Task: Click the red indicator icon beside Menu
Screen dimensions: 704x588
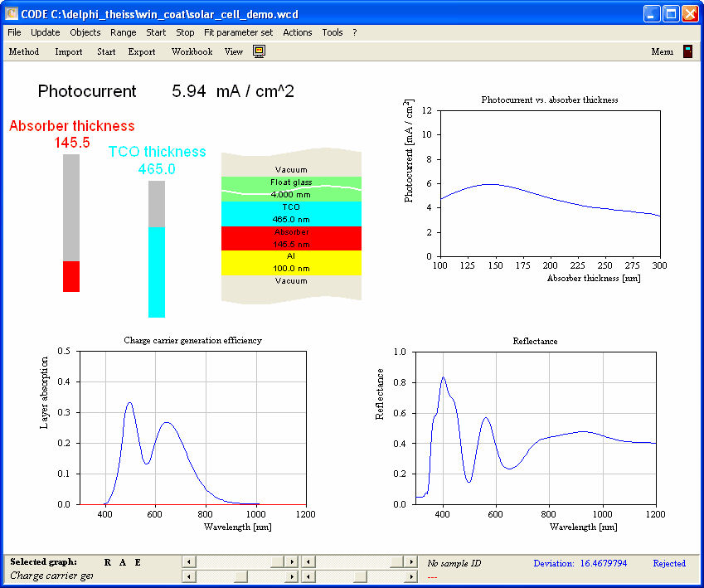Action: point(687,51)
